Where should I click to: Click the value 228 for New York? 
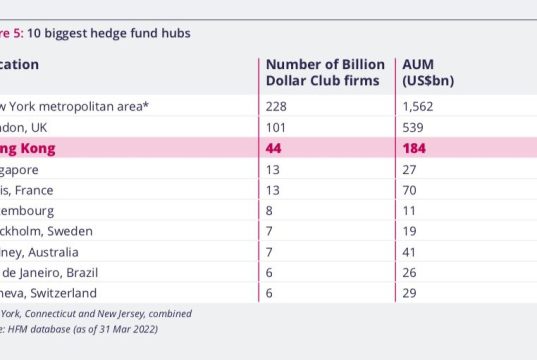point(276,107)
